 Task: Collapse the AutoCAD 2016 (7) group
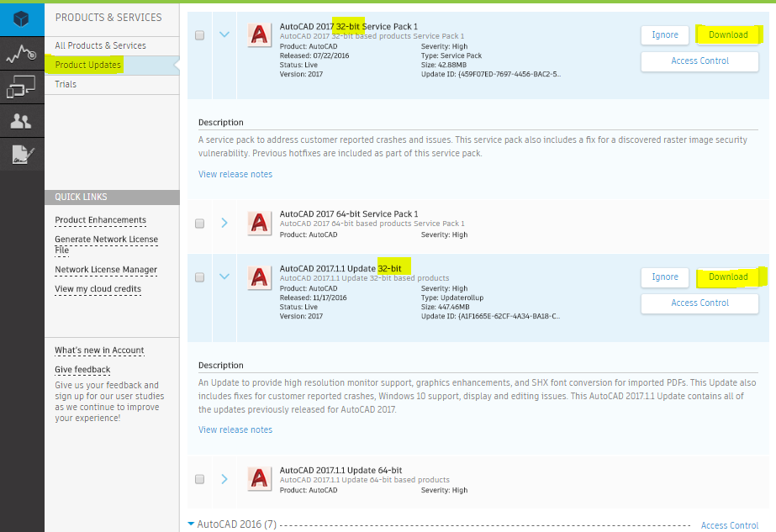(191, 524)
